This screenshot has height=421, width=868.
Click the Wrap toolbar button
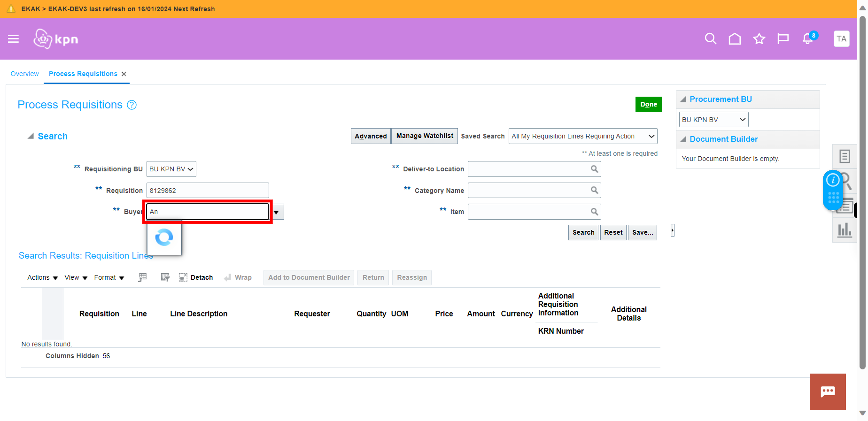[x=238, y=277]
